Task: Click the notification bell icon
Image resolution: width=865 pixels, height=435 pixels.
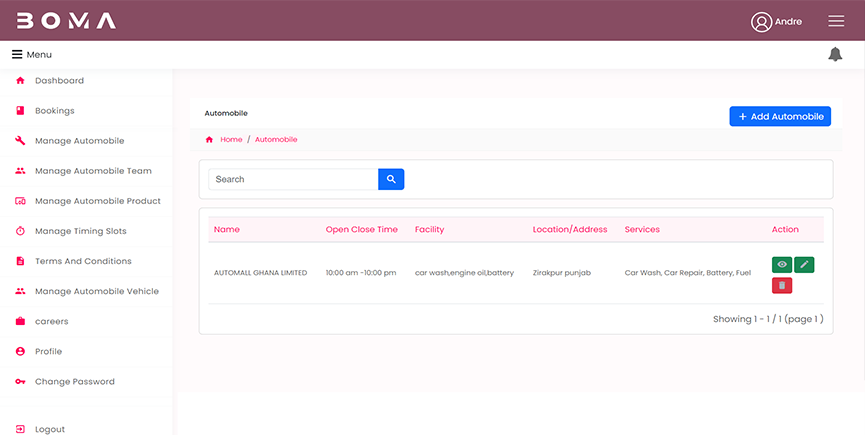Action: pyautogui.click(x=835, y=54)
